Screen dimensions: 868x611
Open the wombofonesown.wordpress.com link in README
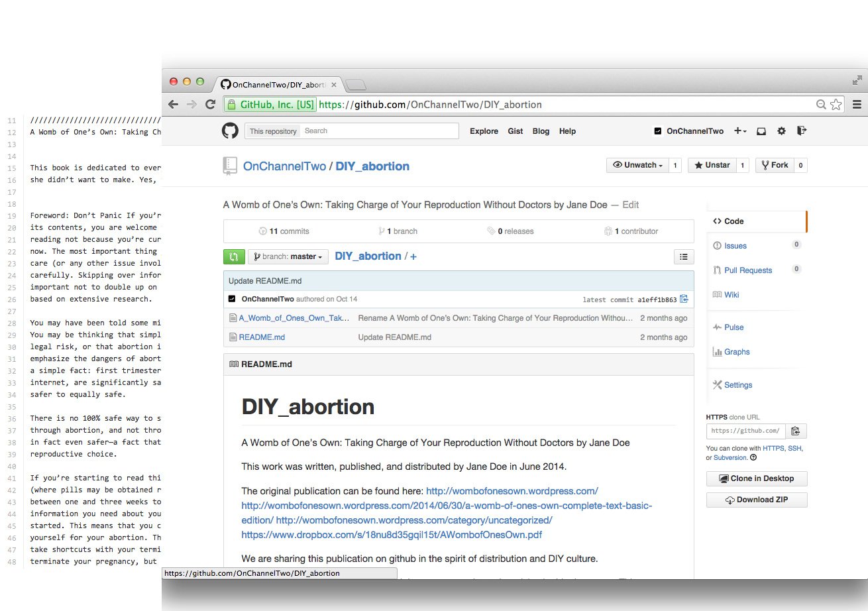pyautogui.click(x=512, y=491)
